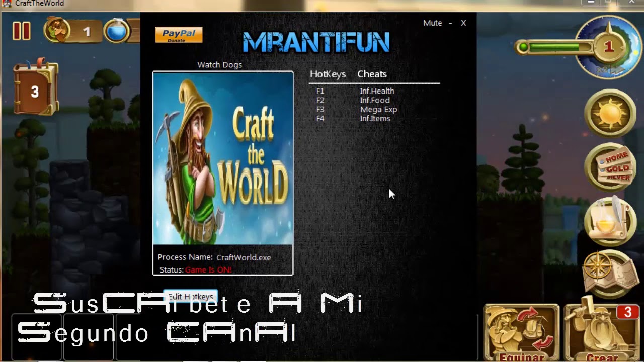
Task: Select the Mega Exp cheat entry
Action: (x=378, y=109)
